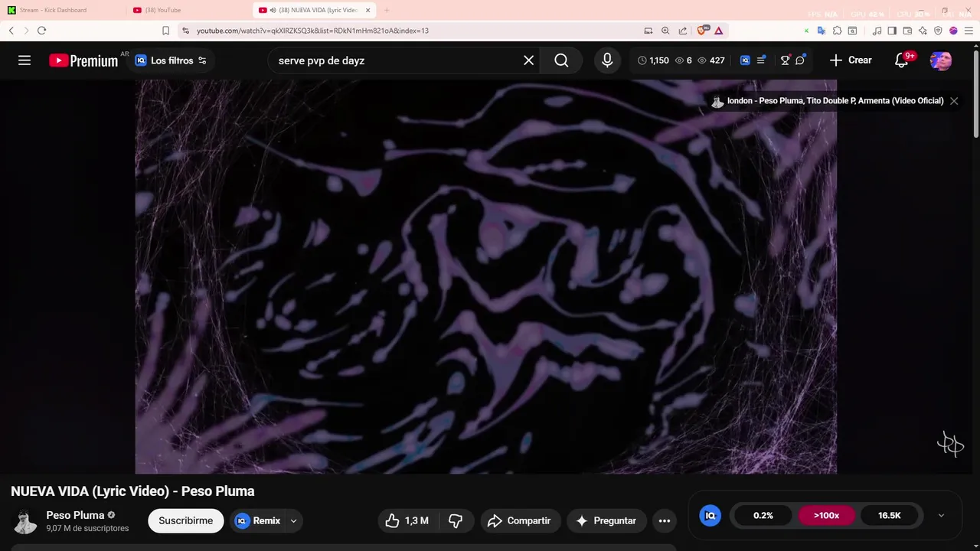980x551 pixels.
Task: Expand the Remix dropdown arrow
Action: point(293,521)
